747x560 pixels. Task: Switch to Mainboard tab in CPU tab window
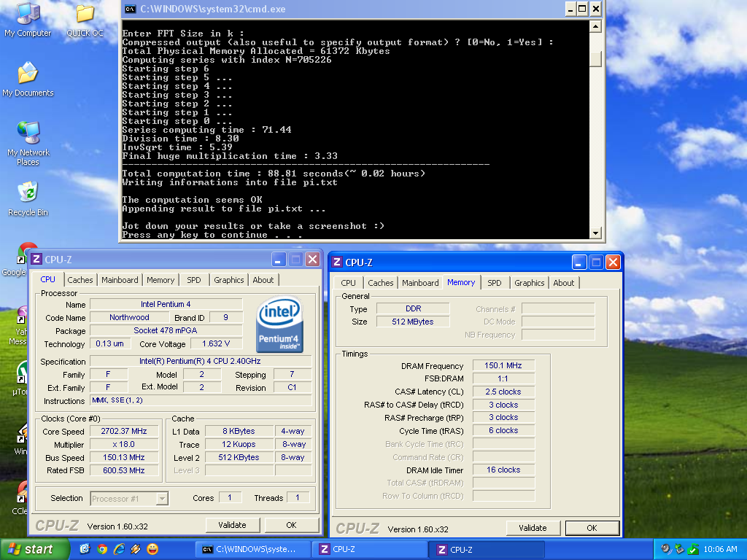point(120,280)
